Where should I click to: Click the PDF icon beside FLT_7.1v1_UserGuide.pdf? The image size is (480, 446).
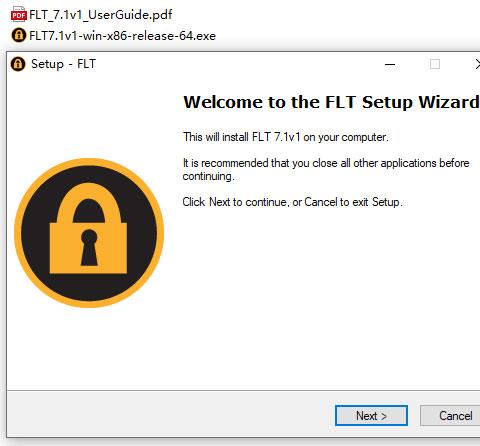click(x=18, y=14)
